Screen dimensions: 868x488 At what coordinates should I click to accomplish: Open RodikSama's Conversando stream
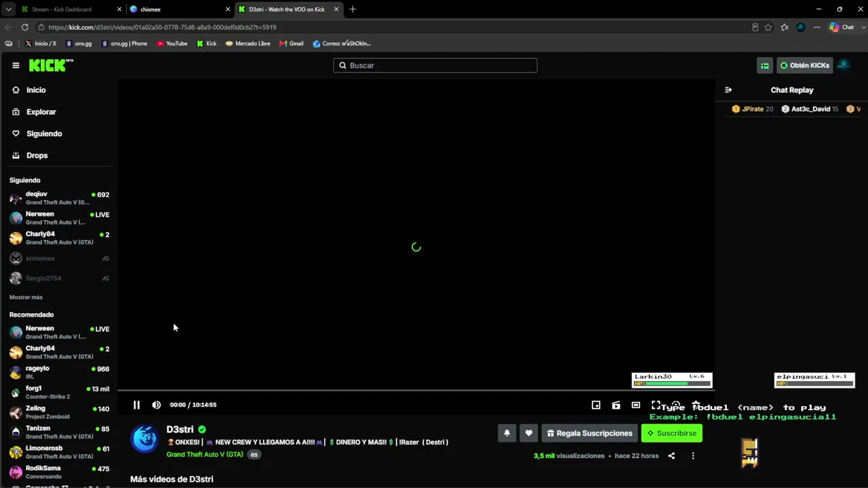point(60,472)
